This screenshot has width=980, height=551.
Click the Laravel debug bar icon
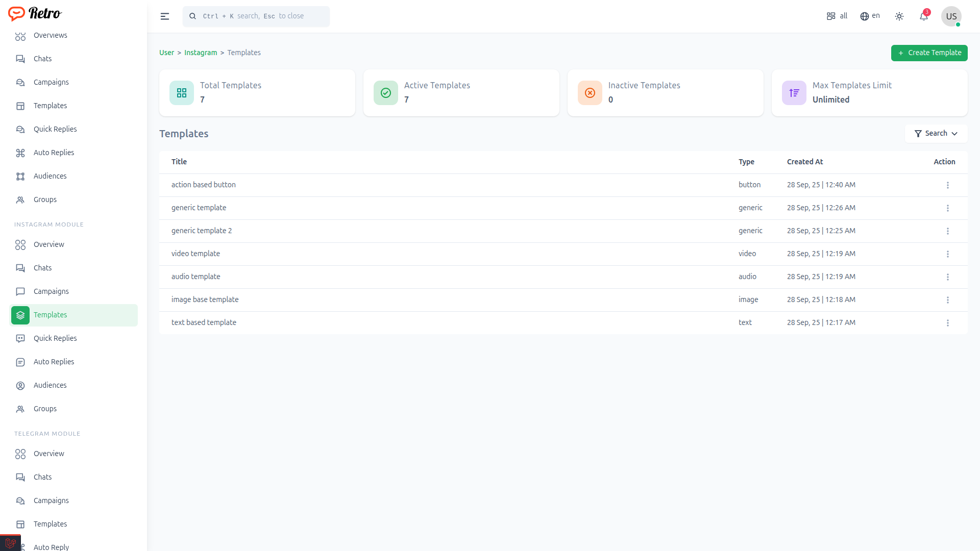[x=10, y=543]
